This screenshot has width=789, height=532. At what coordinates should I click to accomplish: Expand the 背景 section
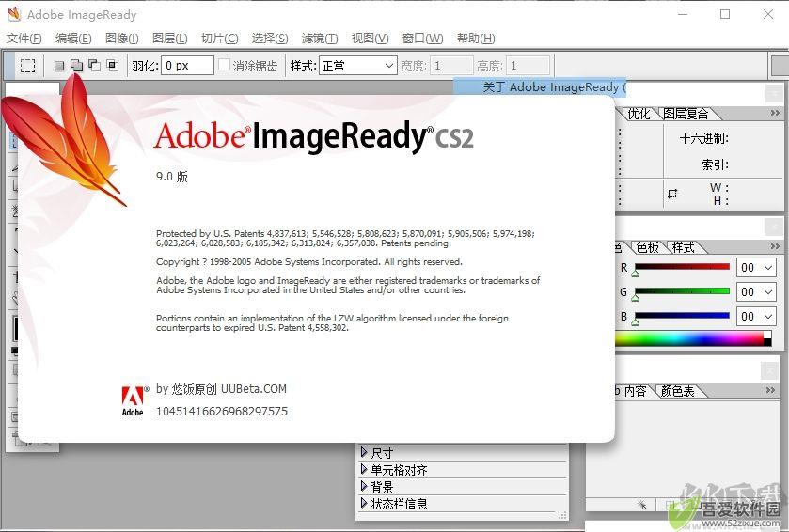click(x=364, y=486)
